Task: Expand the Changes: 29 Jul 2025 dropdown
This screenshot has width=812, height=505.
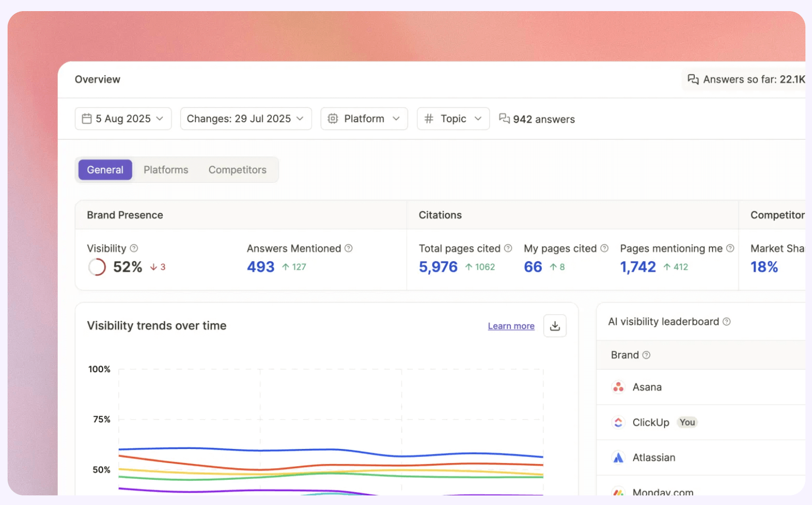Action: (x=246, y=119)
